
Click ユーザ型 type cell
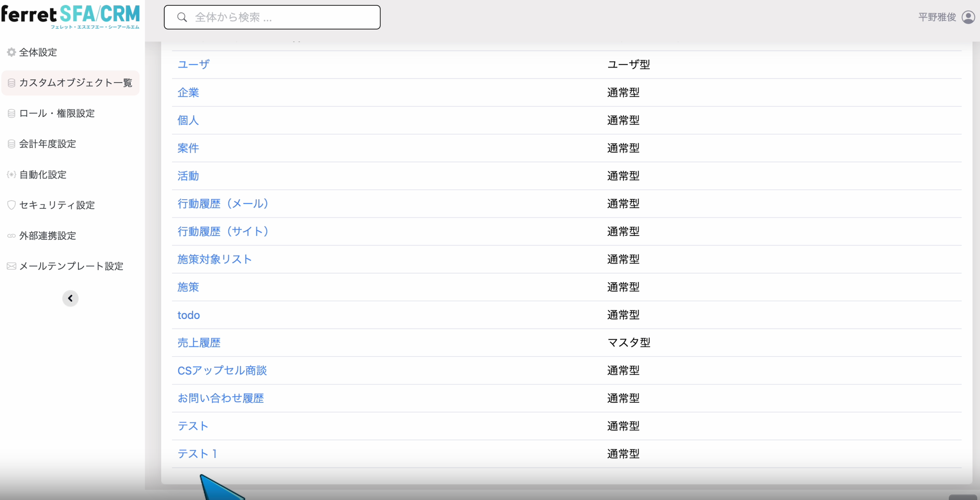628,64
